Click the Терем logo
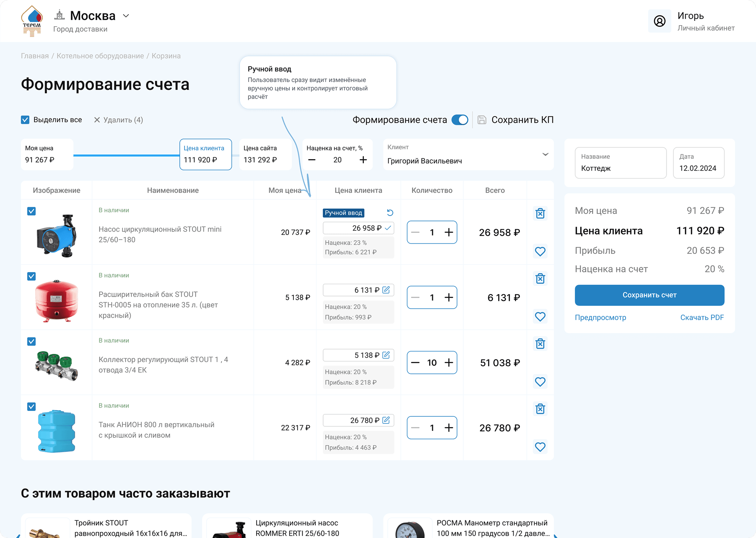This screenshot has width=756, height=538. [x=32, y=21]
